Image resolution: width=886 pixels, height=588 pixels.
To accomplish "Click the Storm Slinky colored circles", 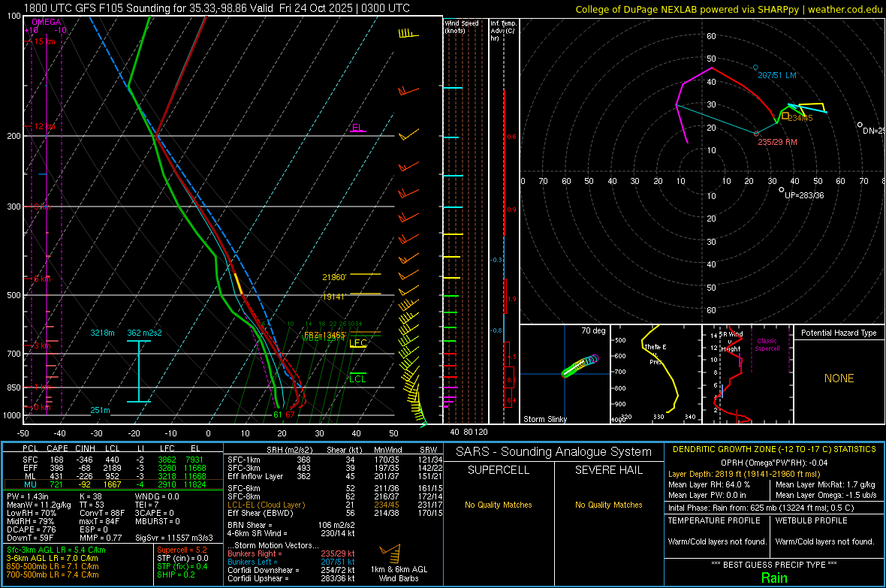I will (x=578, y=366).
